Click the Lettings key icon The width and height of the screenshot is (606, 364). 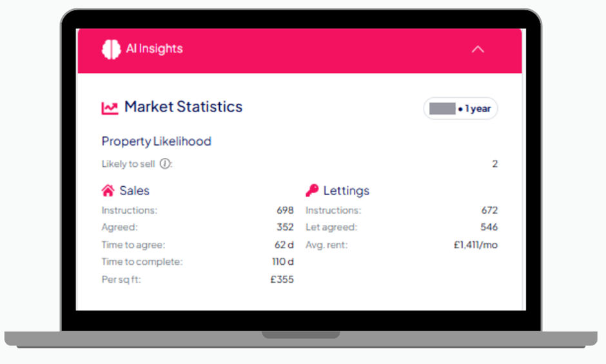[312, 191]
